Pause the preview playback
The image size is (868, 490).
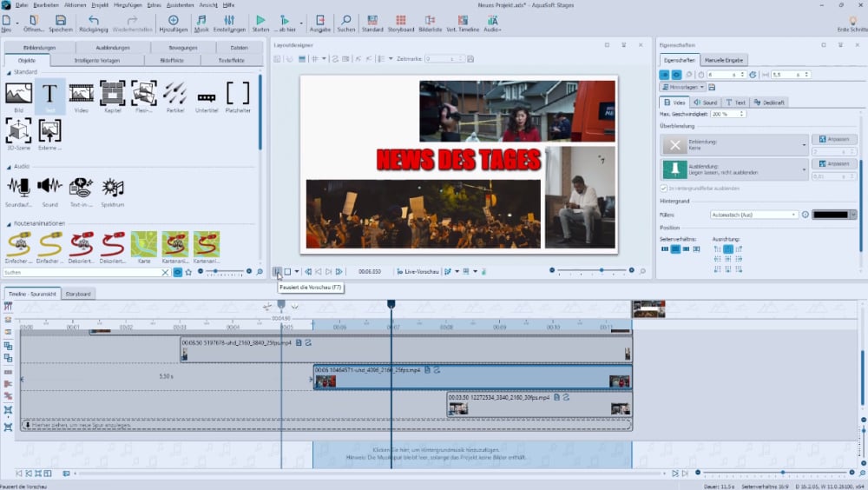tap(277, 272)
